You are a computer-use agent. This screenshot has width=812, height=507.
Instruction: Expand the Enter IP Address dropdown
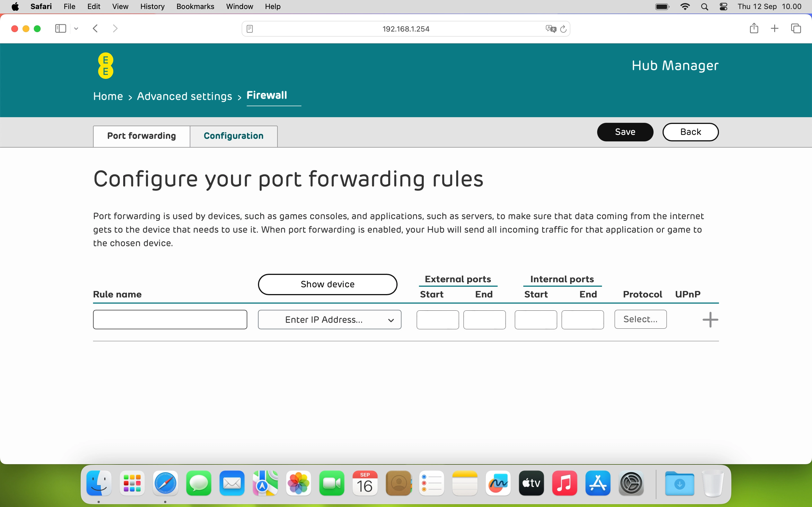329,320
